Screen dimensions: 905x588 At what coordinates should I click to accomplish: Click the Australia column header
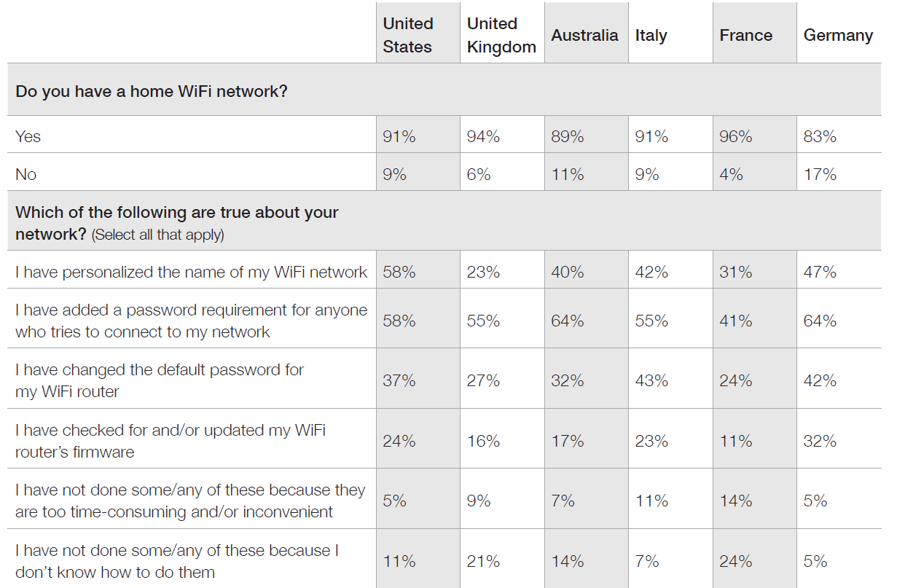click(x=584, y=35)
